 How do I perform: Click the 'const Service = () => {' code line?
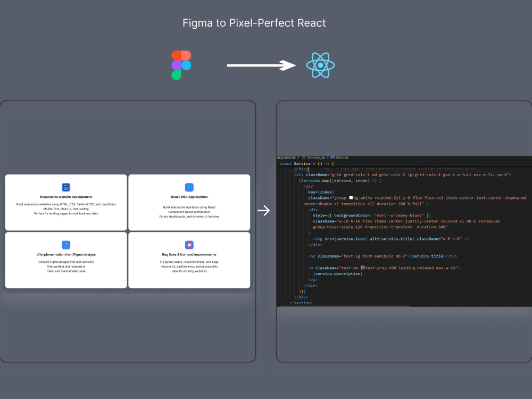(307, 163)
